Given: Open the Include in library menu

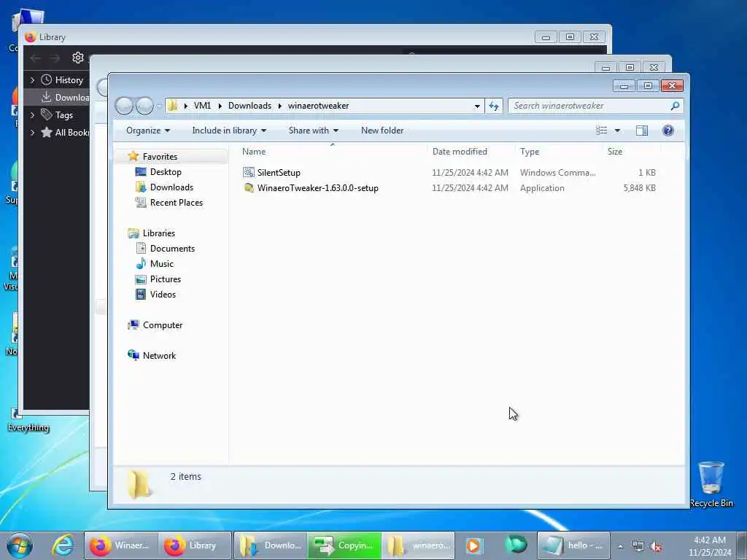Looking at the screenshot, I should click(x=229, y=131).
